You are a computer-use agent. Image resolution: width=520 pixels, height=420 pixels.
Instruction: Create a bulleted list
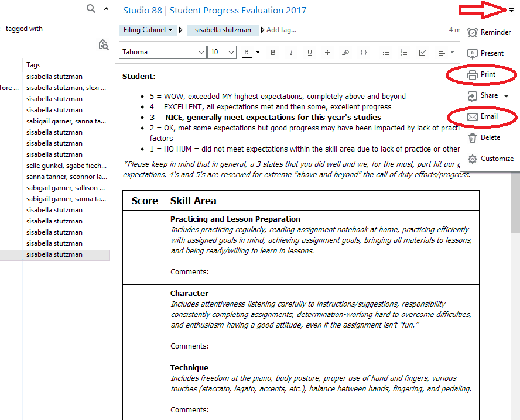[386, 53]
